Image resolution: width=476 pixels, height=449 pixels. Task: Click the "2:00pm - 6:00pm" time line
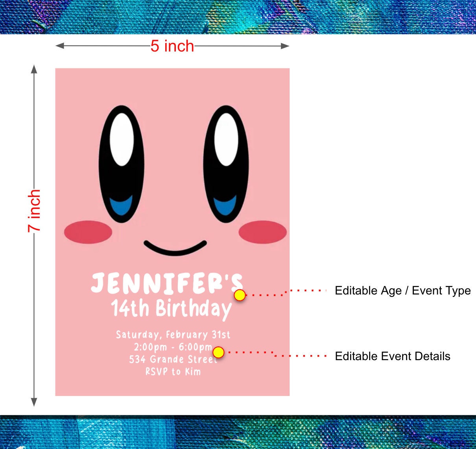click(x=173, y=347)
